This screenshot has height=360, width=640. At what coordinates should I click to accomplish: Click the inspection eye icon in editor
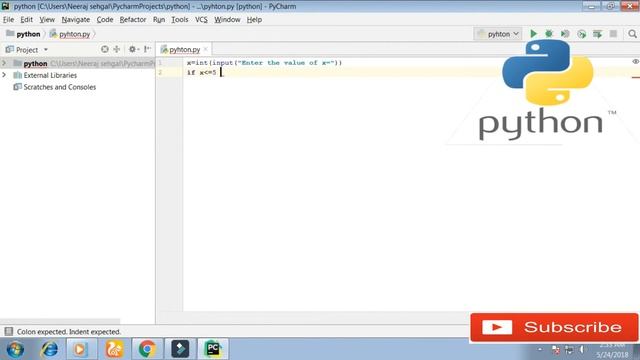[x=635, y=62]
